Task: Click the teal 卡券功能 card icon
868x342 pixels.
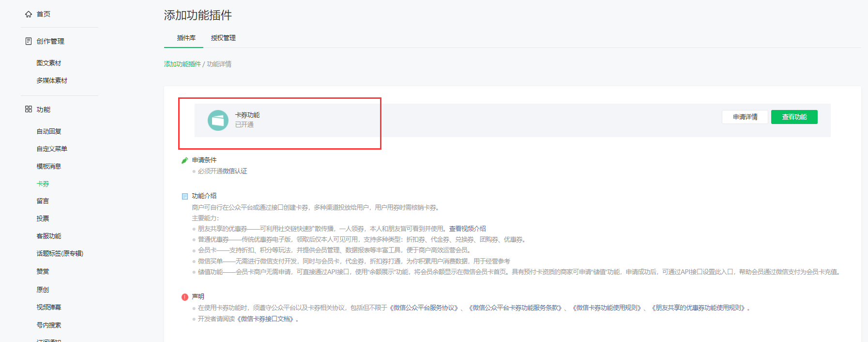Action: point(218,120)
